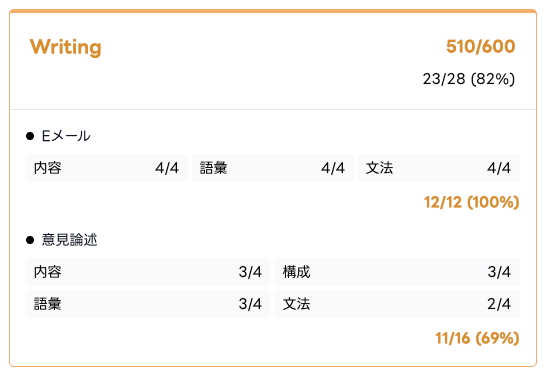The image size is (548, 376).
Task: Select the 510/600 total score
Action: pyautogui.click(x=481, y=46)
